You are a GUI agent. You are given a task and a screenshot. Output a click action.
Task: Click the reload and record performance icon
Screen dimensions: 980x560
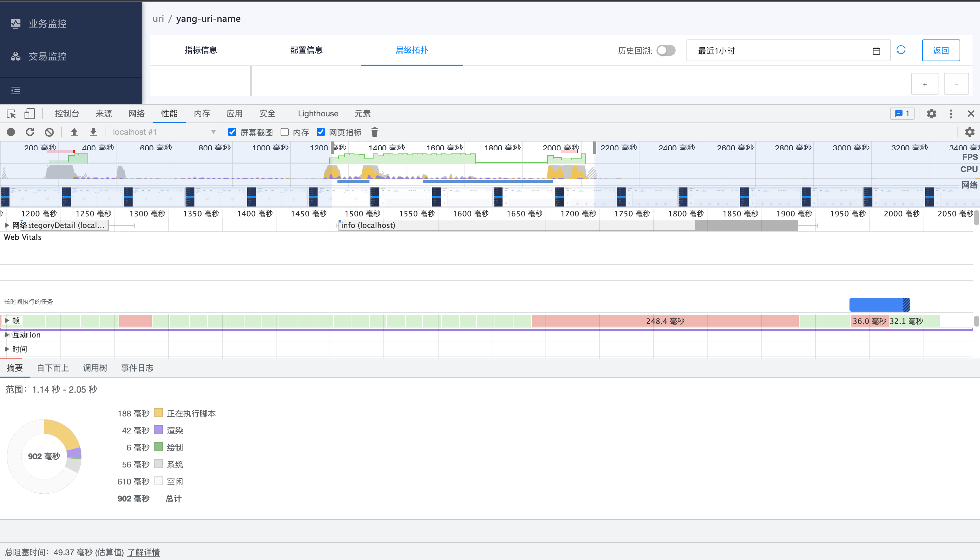point(30,132)
